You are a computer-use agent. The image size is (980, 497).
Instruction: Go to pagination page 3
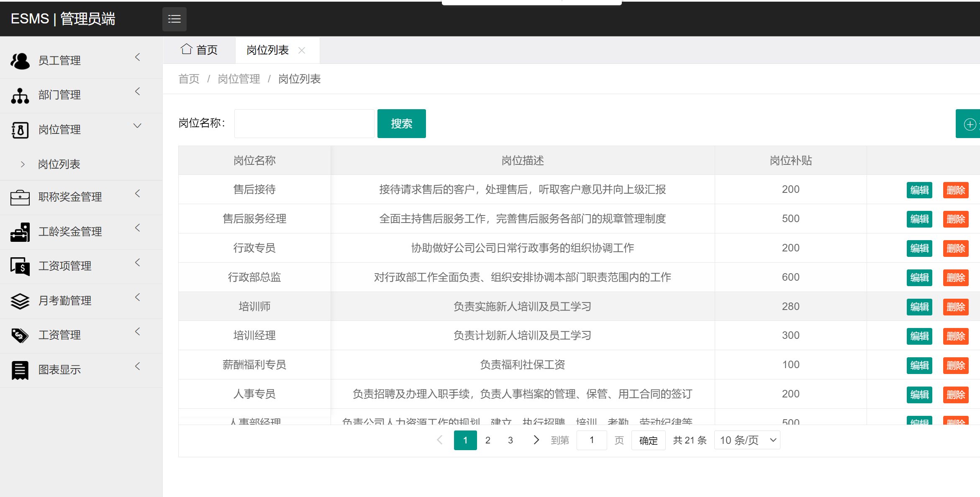(510, 440)
